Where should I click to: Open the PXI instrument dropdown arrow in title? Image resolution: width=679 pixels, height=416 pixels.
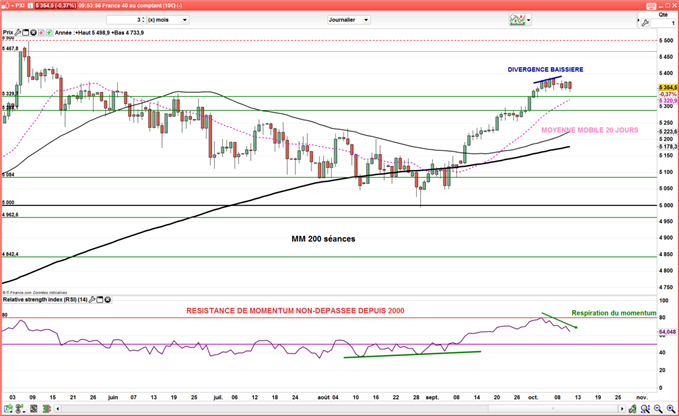tap(12, 6)
